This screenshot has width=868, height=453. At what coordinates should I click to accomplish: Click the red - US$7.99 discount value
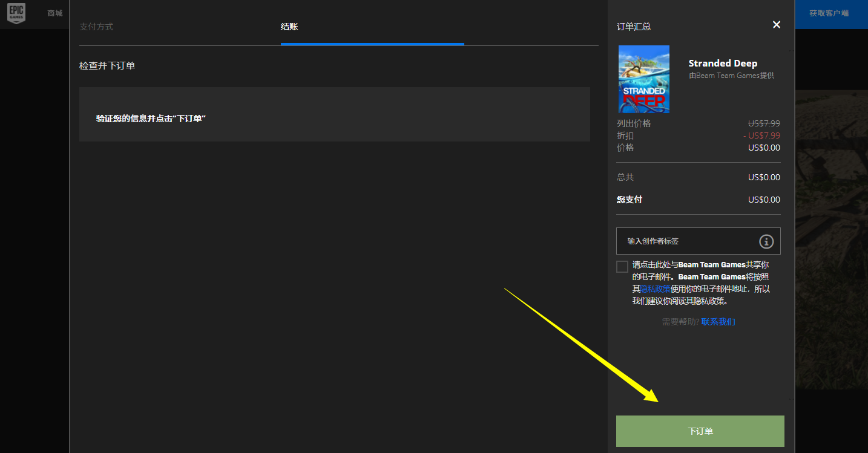pos(761,135)
